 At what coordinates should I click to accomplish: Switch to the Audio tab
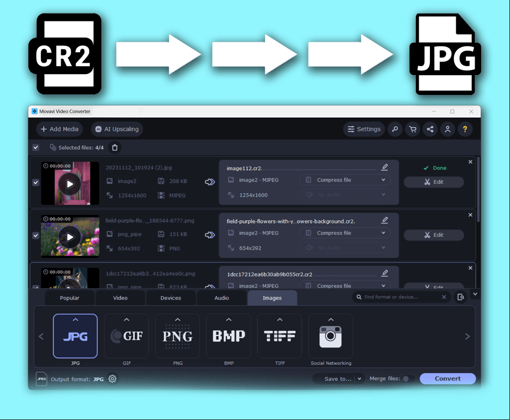coord(221,298)
